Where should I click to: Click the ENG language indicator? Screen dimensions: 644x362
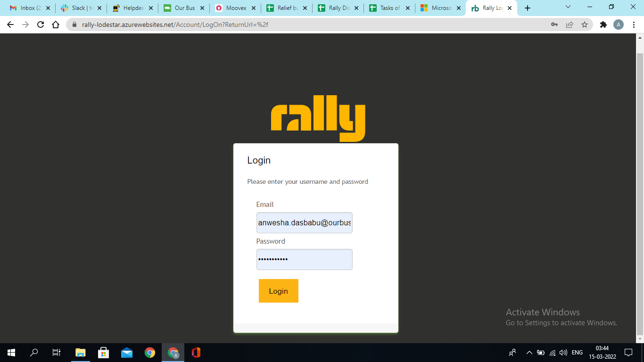[x=577, y=353]
